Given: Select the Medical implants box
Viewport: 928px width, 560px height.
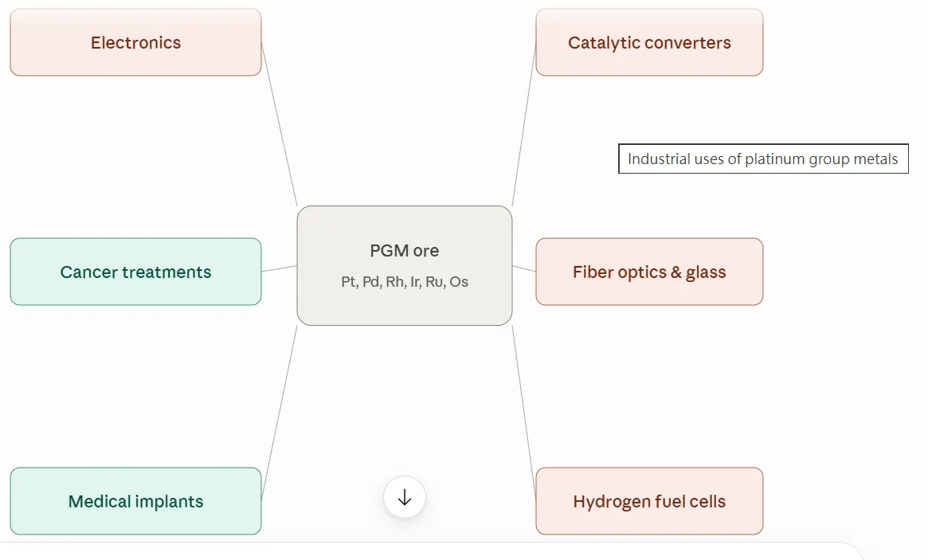Looking at the screenshot, I should click(x=135, y=501).
